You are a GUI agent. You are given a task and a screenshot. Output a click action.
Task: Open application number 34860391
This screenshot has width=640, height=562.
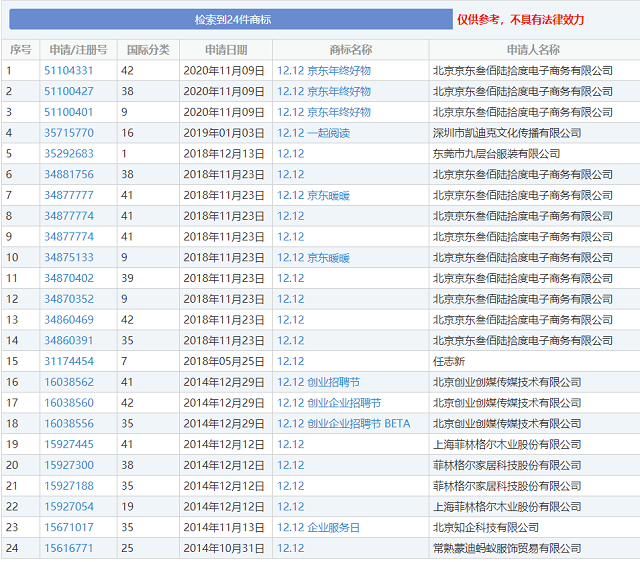pyautogui.click(x=69, y=341)
